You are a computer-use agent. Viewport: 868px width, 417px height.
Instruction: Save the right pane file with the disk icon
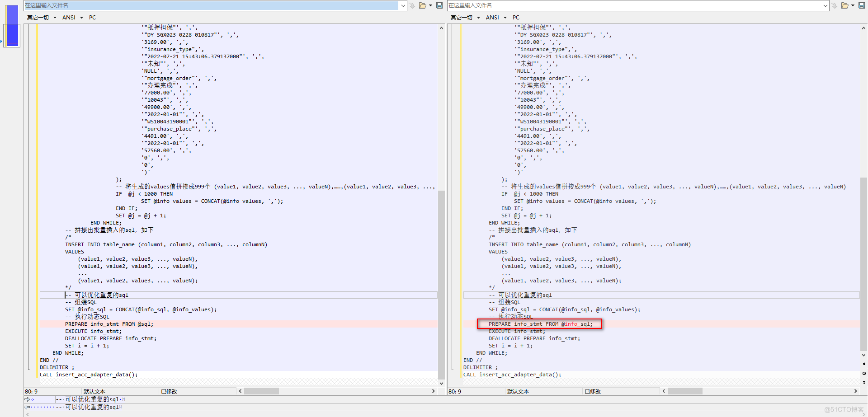[x=861, y=5]
